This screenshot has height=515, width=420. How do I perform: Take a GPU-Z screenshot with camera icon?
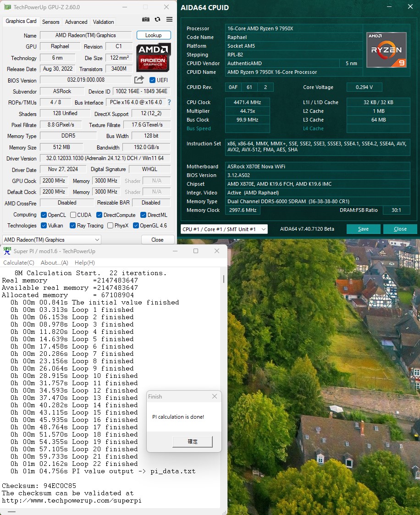pyautogui.click(x=145, y=20)
